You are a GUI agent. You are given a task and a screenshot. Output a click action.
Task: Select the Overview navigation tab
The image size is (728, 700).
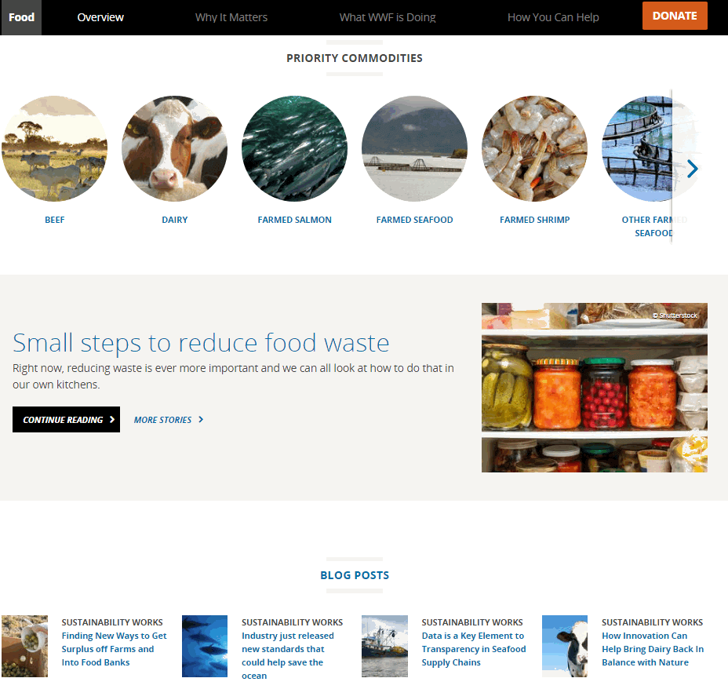tap(100, 17)
